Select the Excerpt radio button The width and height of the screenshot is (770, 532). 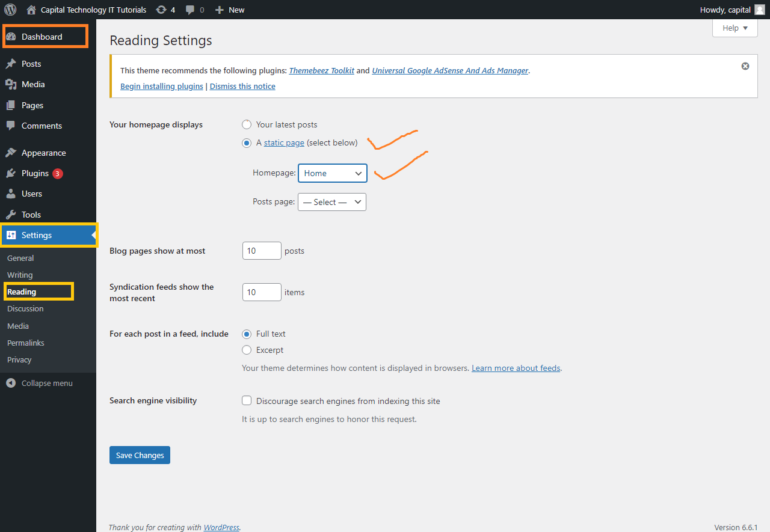pyautogui.click(x=247, y=350)
